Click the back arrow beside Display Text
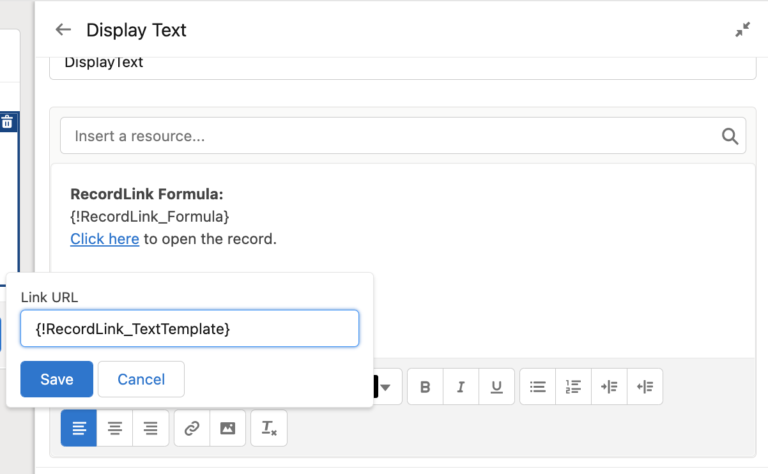 coord(63,30)
